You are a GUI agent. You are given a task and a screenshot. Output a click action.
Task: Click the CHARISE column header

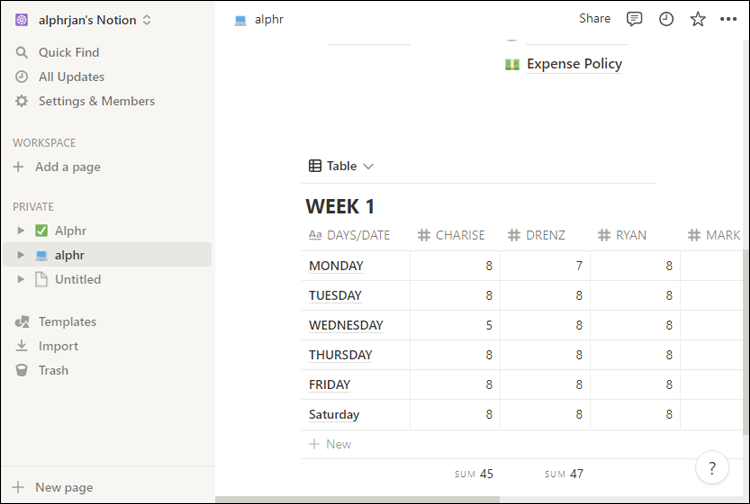click(x=459, y=235)
